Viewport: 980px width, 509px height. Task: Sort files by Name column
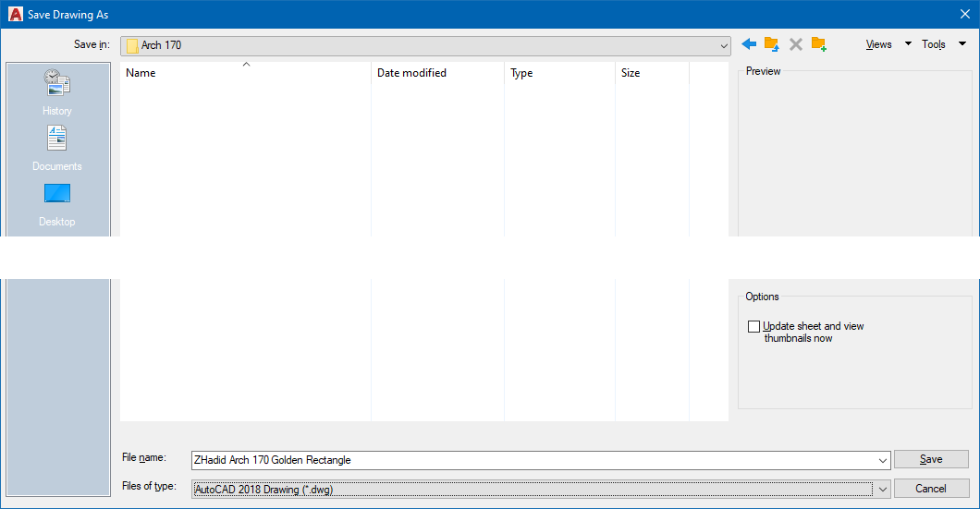pos(246,72)
